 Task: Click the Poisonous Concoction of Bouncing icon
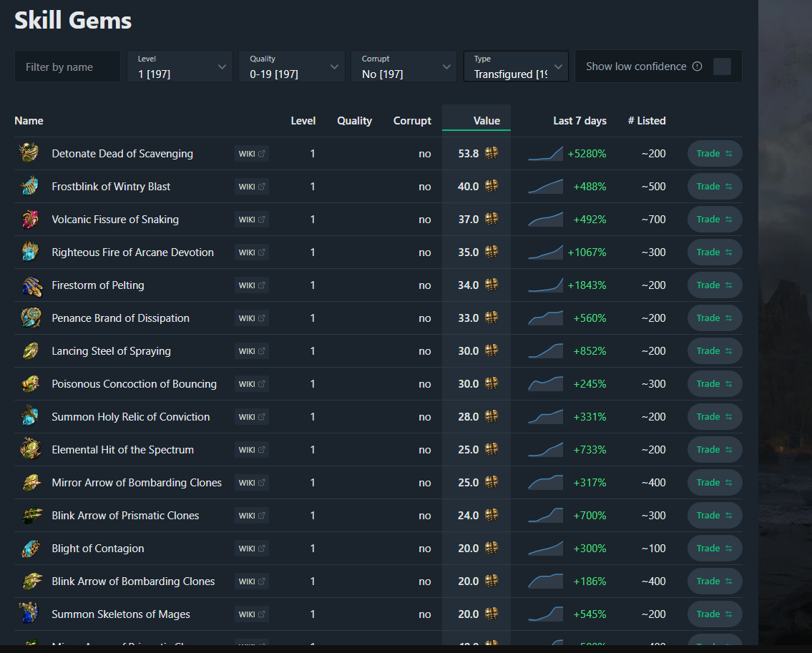[31, 384]
